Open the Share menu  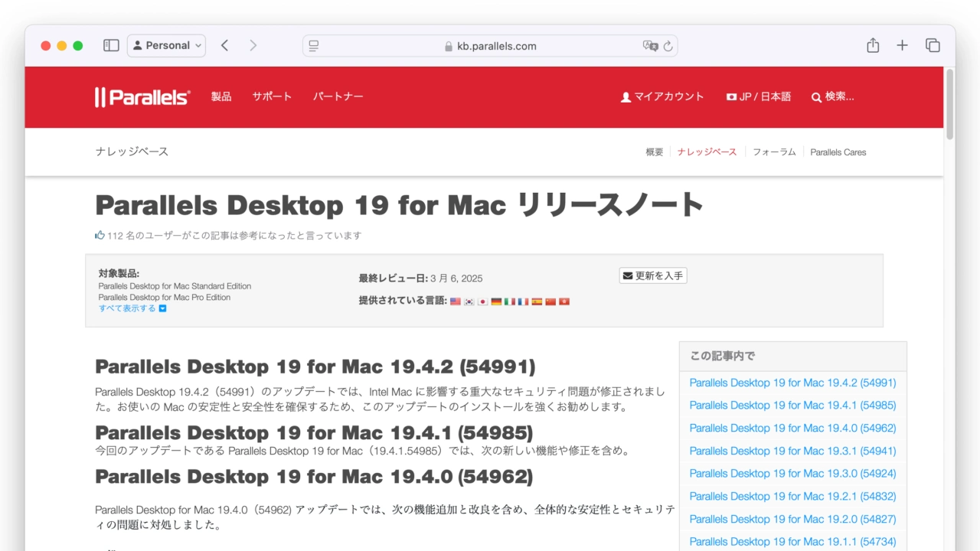(x=873, y=46)
